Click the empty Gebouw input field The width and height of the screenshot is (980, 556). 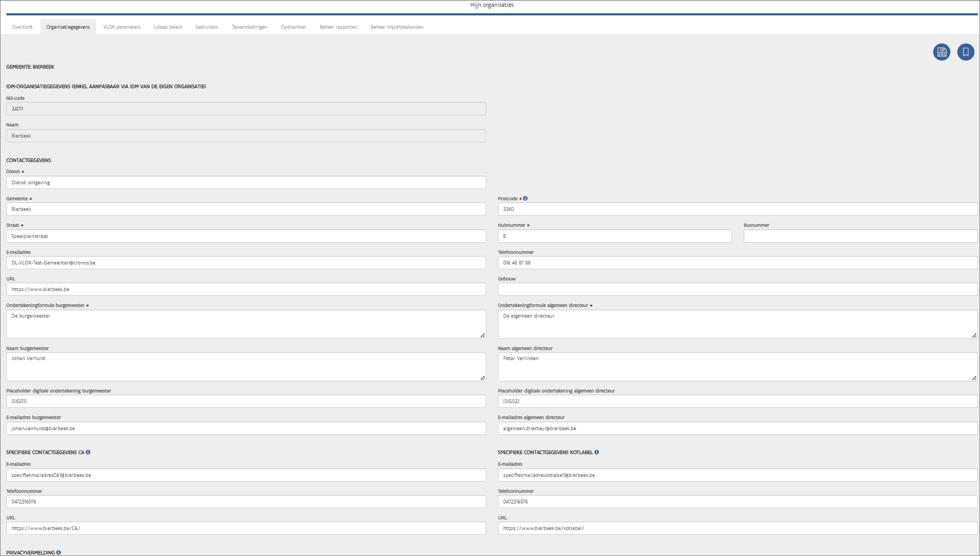(x=737, y=289)
